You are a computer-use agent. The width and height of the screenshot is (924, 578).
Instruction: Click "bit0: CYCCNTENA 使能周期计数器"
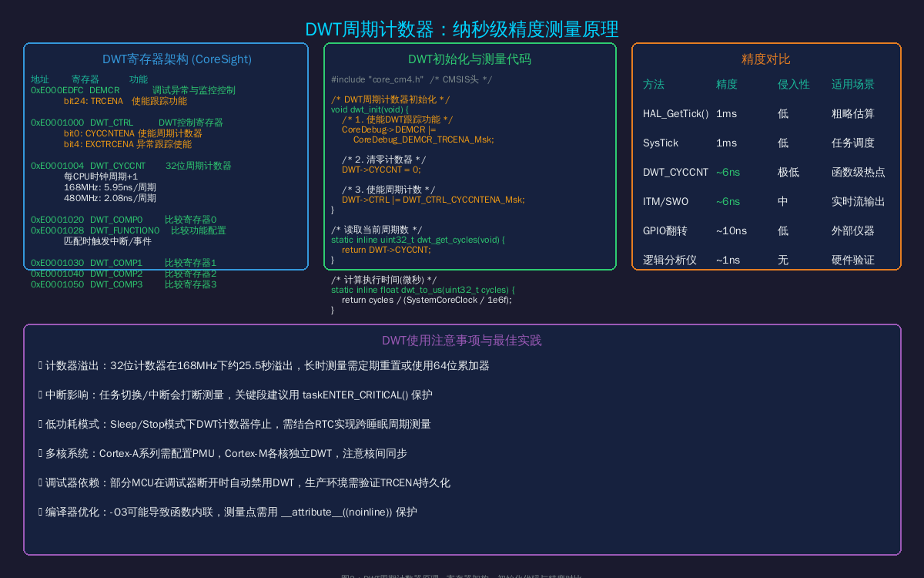point(133,133)
